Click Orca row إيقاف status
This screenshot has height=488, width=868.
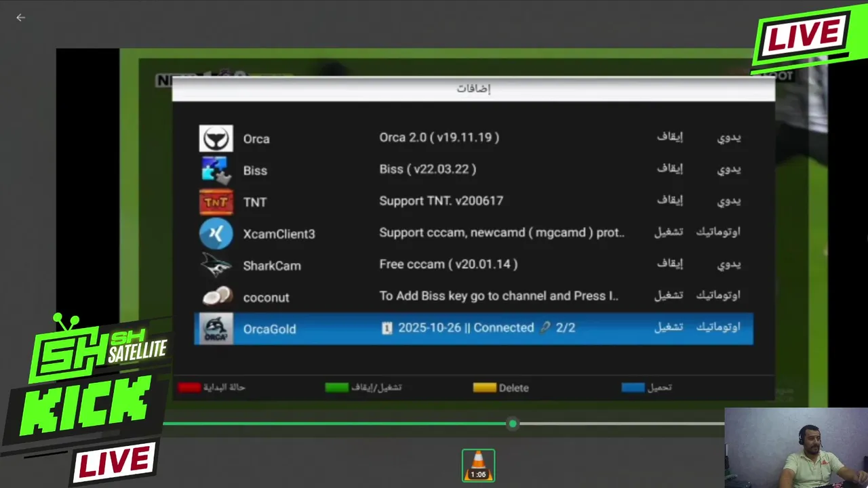pyautogui.click(x=669, y=137)
